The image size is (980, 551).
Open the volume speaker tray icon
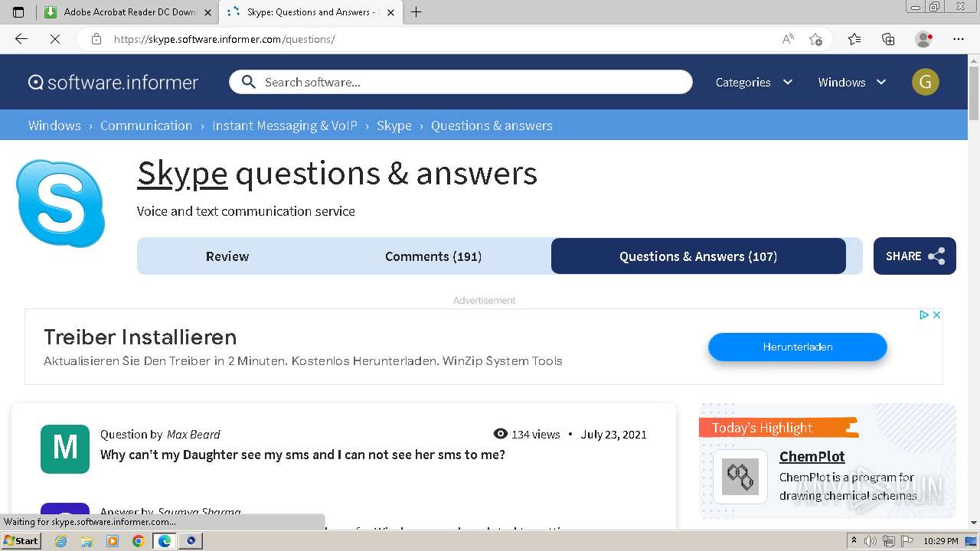pyautogui.click(x=871, y=541)
